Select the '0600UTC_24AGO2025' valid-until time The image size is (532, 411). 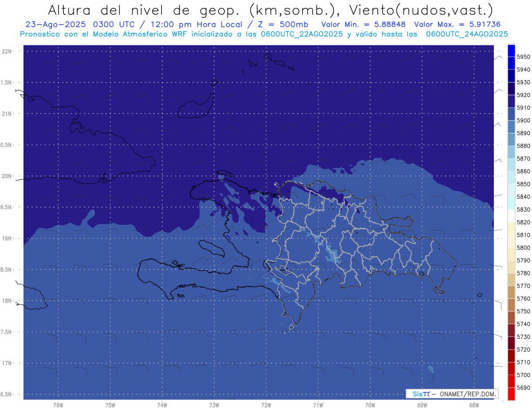467,34
